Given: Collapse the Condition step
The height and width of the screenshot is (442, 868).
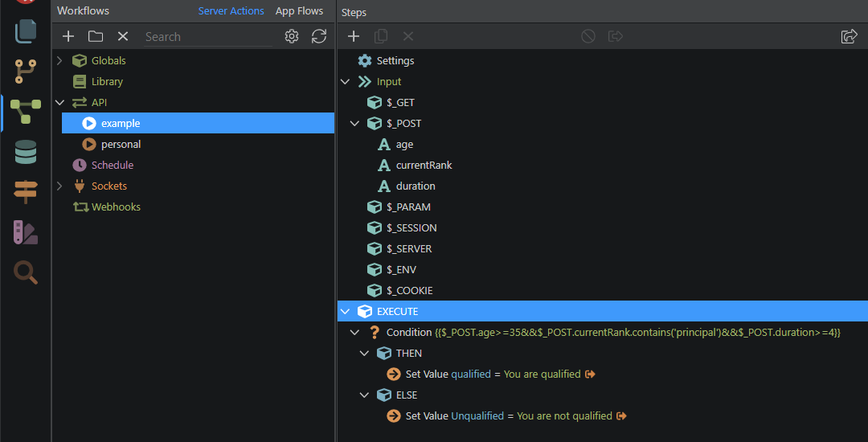Looking at the screenshot, I should 354,332.
